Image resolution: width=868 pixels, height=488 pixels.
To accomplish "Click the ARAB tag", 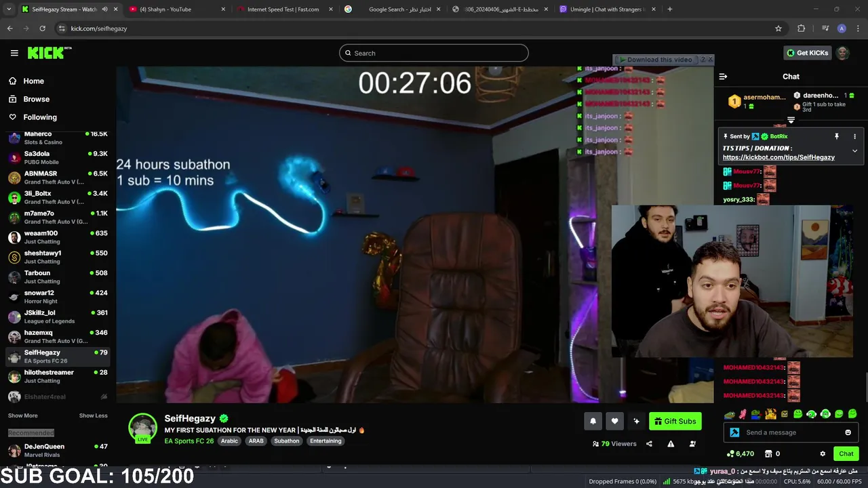I will coord(256,441).
